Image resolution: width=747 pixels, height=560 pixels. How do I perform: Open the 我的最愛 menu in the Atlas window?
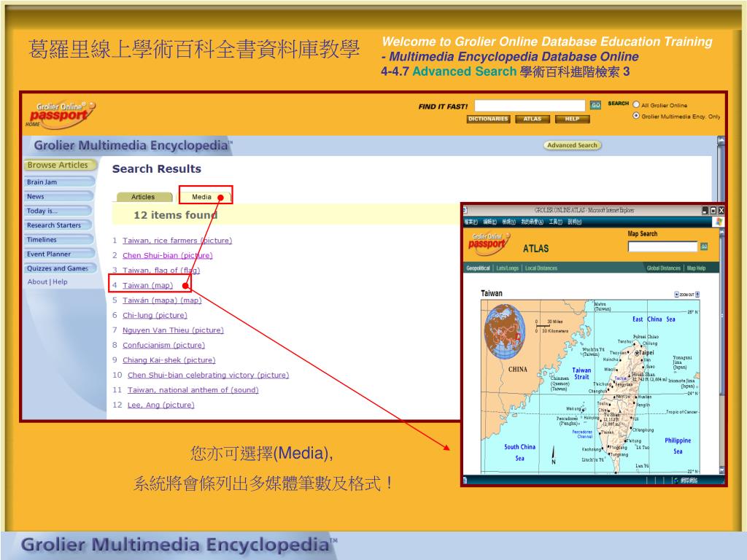coord(532,222)
